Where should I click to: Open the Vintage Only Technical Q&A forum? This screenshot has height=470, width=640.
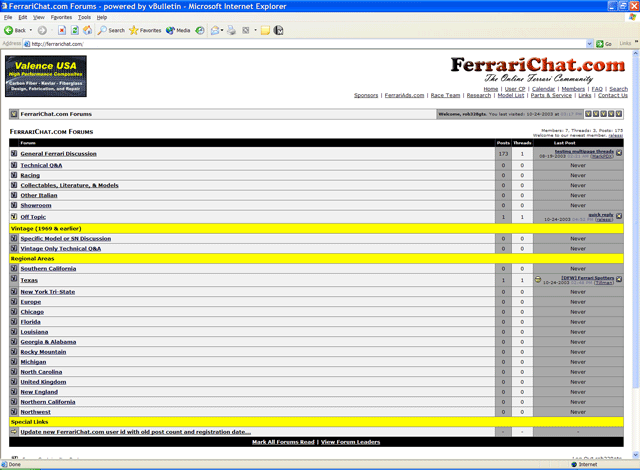[61, 248]
